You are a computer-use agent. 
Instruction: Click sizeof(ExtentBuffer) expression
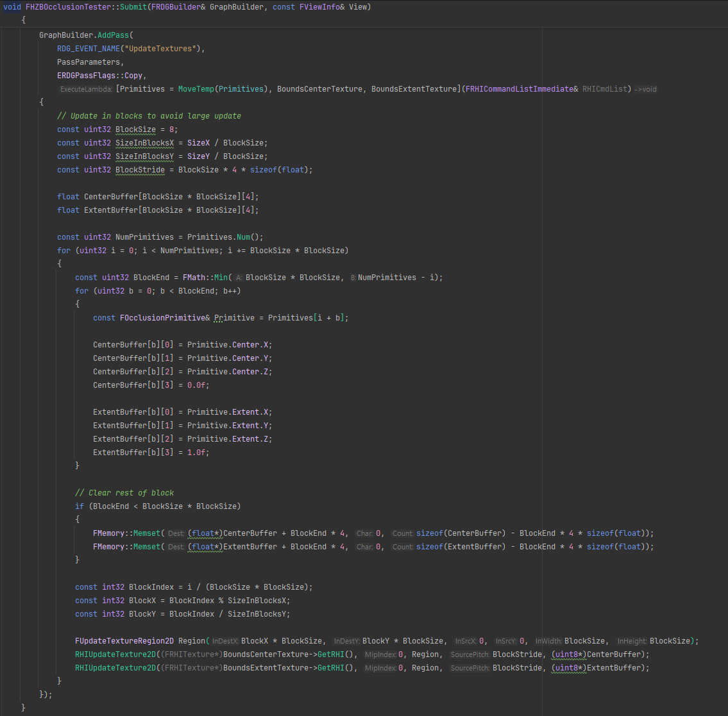tap(461, 547)
